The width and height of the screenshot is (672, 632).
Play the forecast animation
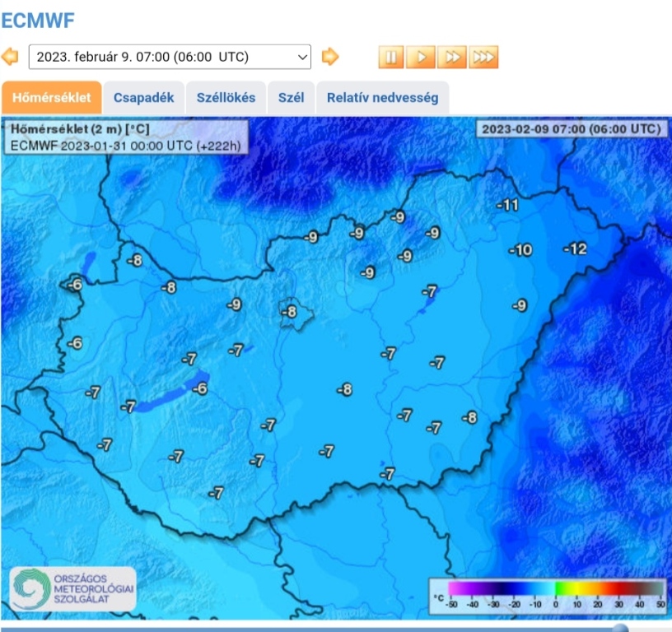tap(422, 57)
